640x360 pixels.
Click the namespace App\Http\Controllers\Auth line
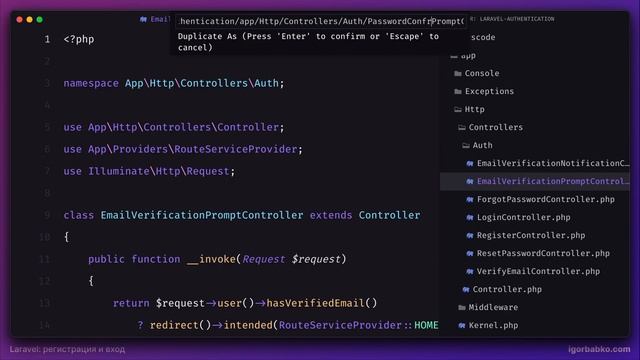(173, 83)
